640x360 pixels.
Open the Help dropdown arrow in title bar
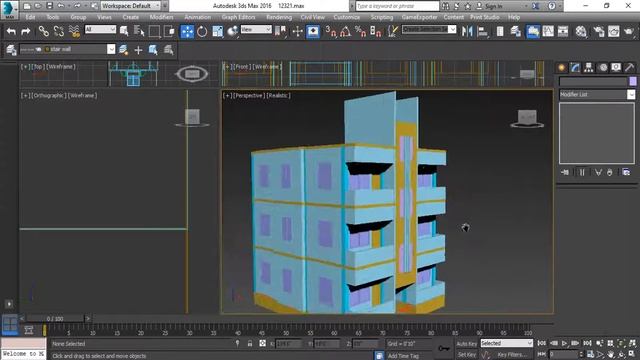[560, 6]
